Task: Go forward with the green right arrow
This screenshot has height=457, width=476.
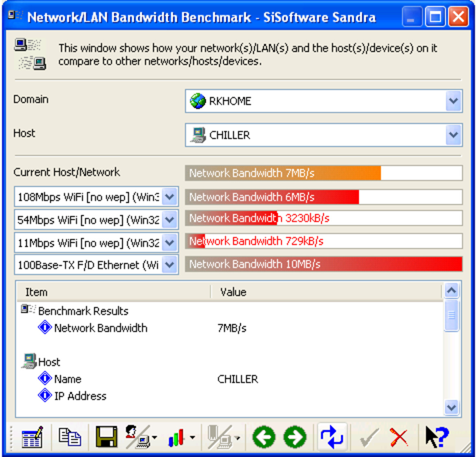Action: point(295,437)
